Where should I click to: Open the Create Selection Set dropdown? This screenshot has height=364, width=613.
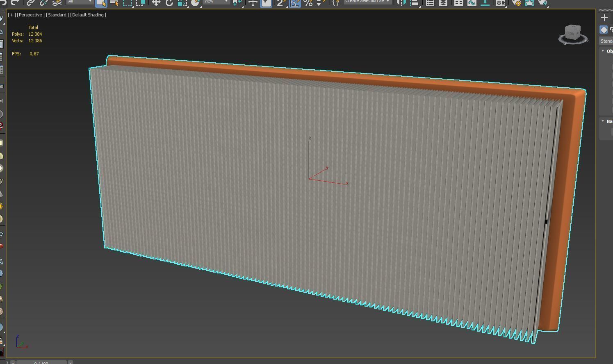pyautogui.click(x=367, y=2)
